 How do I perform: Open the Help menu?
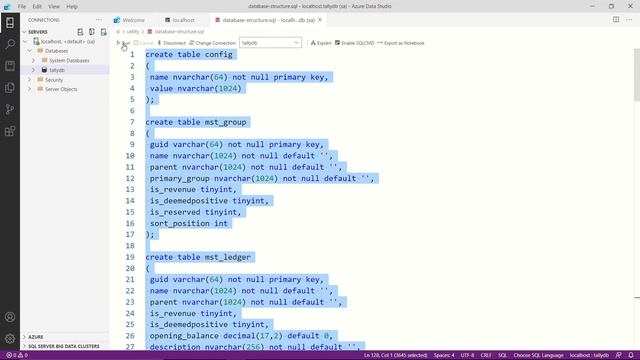[72, 7]
